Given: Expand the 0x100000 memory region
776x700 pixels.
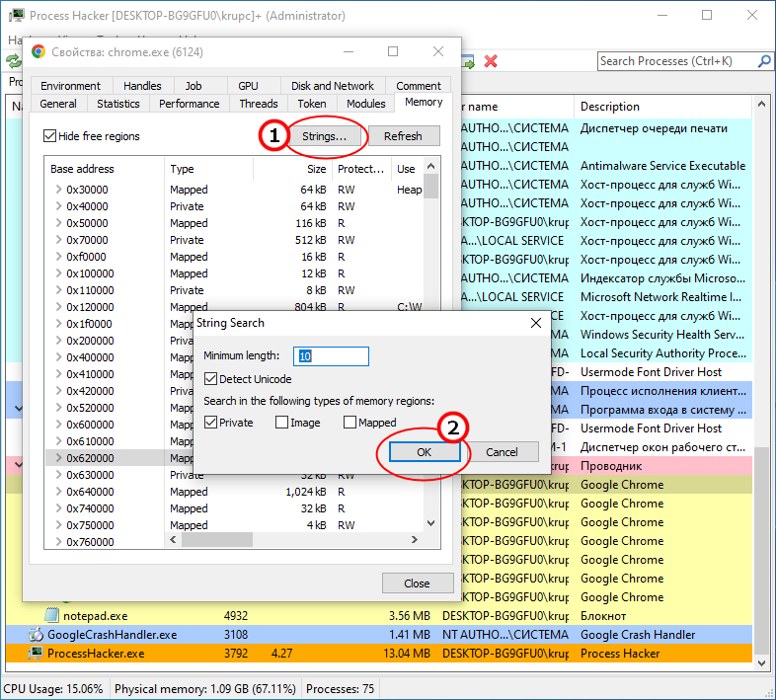Looking at the screenshot, I should [58, 273].
